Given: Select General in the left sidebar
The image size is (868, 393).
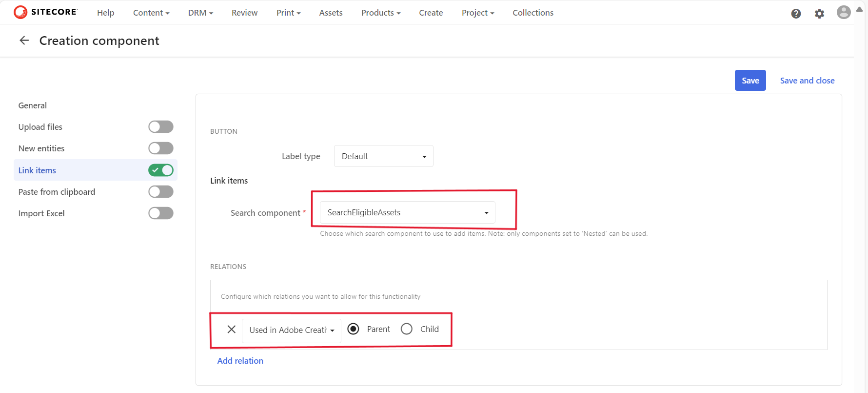Looking at the screenshot, I should click(33, 105).
